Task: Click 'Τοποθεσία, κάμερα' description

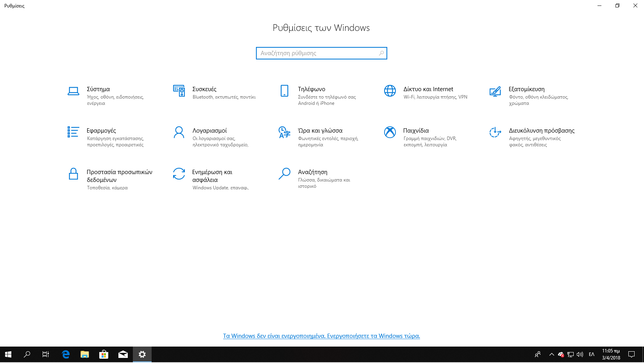Action: point(107,188)
